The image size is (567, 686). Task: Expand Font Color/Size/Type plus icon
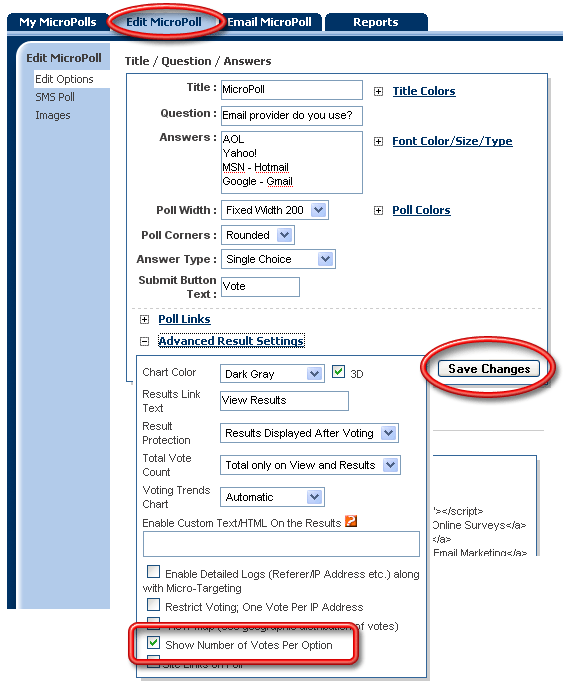tap(378, 141)
